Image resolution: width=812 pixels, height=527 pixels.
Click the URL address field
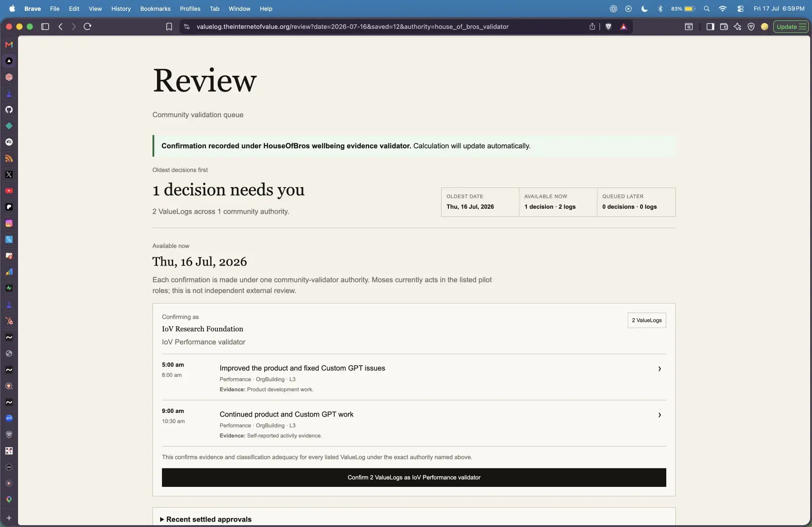click(x=352, y=27)
